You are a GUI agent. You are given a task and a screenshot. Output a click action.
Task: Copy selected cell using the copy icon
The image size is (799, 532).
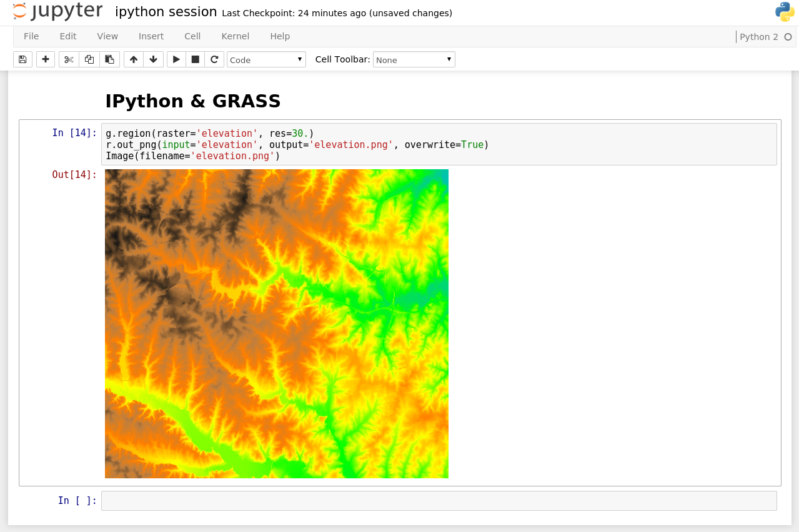pyautogui.click(x=89, y=59)
